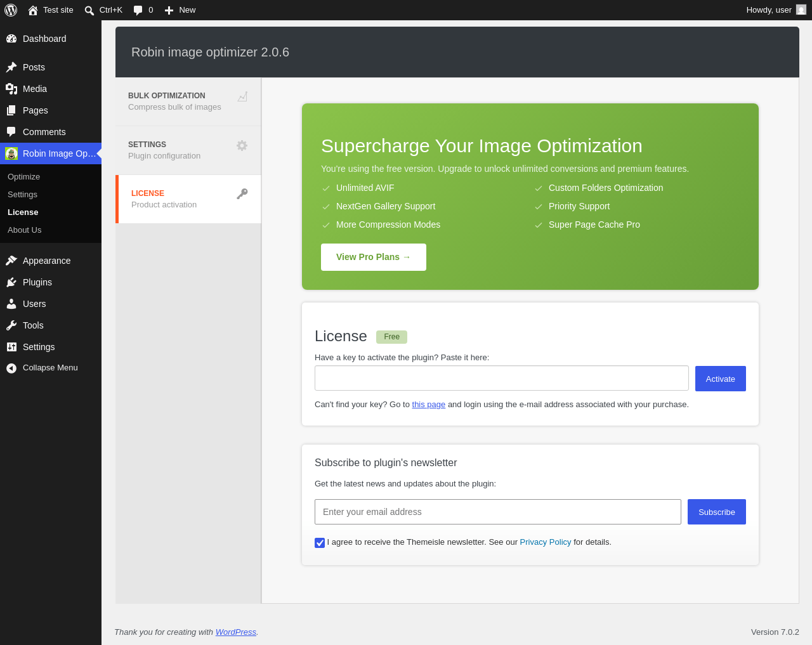Click the 'Unlimited AVIF' feature text
This screenshot has width=812, height=645.
click(365, 188)
